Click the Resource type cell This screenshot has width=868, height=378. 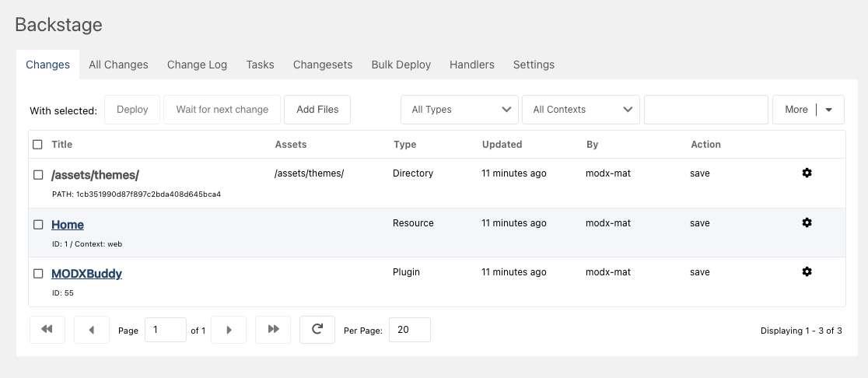pos(413,223)
